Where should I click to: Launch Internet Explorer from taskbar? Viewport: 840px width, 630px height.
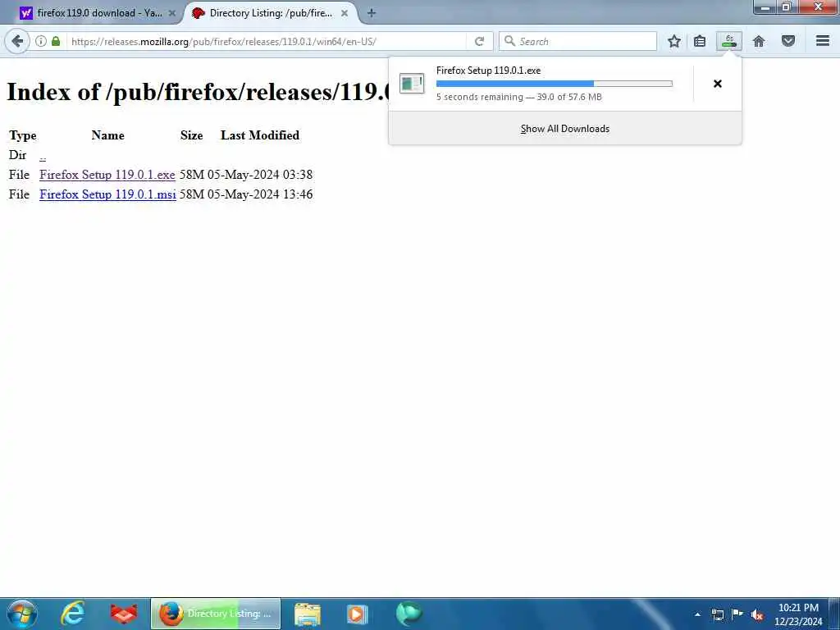tap(73, 614)
